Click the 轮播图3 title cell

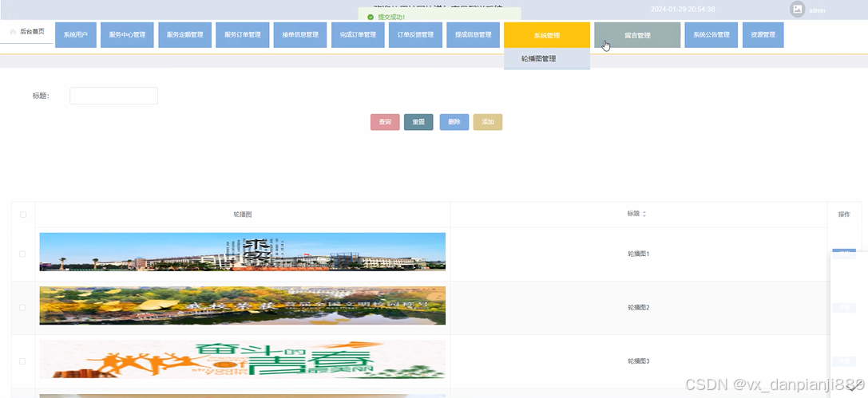(638, 361)
